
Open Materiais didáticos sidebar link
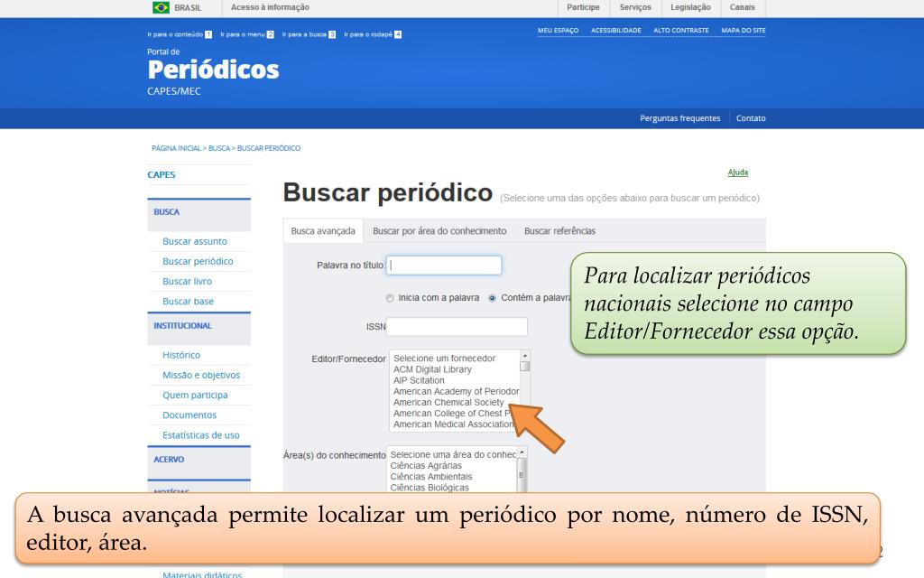202,573
